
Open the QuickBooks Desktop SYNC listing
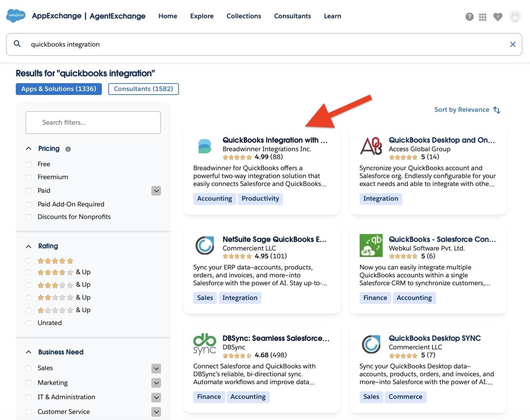[x=435, y=338]
